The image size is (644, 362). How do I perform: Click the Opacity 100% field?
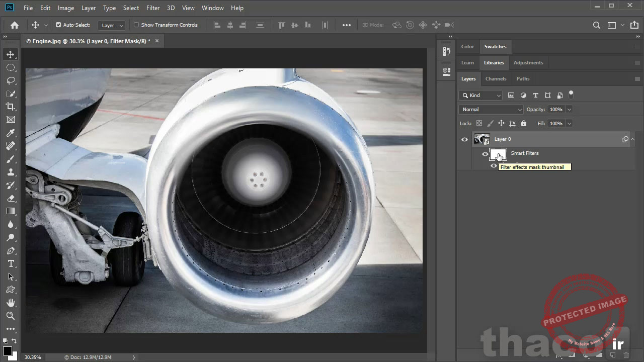(556, 109)
